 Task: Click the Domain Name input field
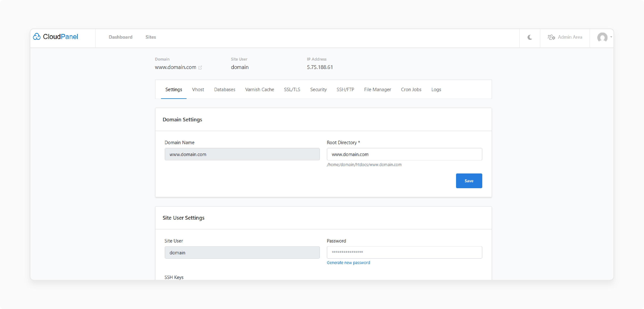[x=242, y=154]
